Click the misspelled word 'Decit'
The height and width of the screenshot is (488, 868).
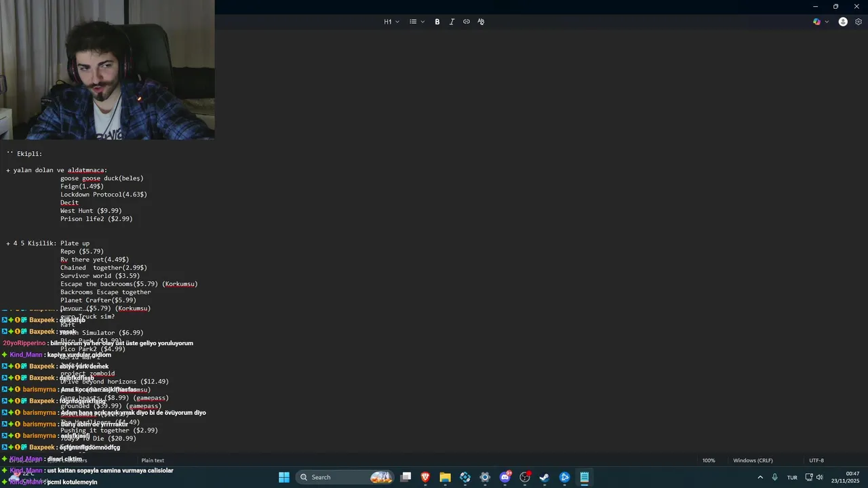tap(69, 203)
